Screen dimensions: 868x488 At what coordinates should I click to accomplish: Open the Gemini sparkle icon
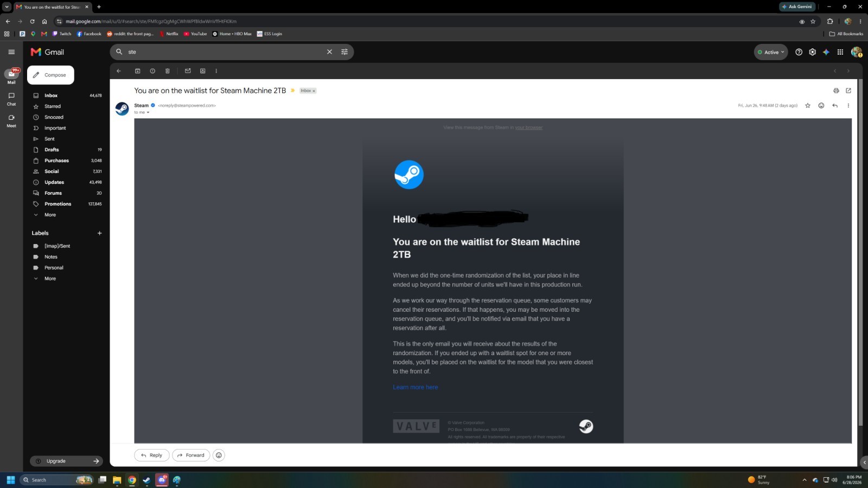[826, 52]
